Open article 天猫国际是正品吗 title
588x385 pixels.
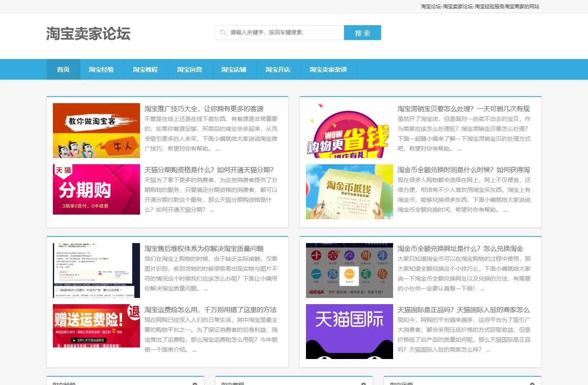point(464,309)
